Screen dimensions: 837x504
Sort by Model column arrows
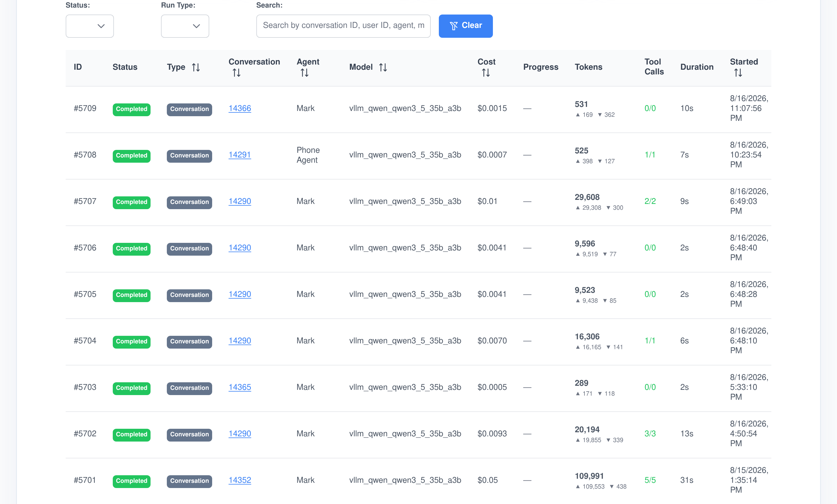click(383, 67)
